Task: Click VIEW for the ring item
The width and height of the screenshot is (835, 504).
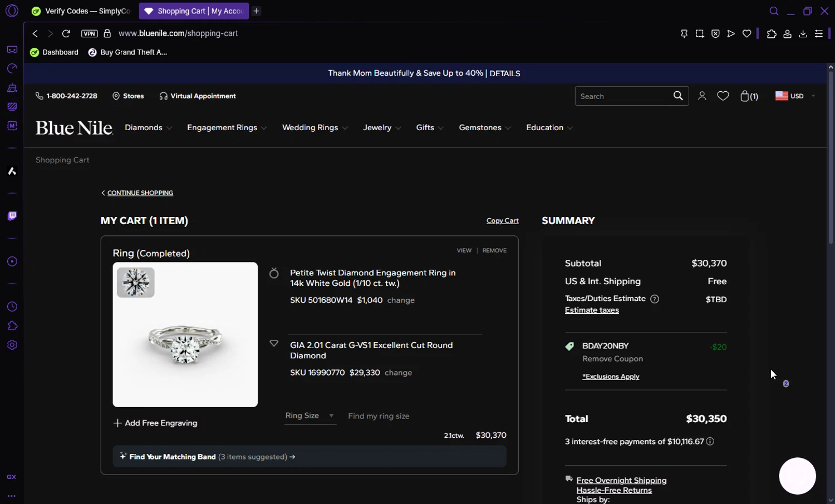Action: pos(464,250)
